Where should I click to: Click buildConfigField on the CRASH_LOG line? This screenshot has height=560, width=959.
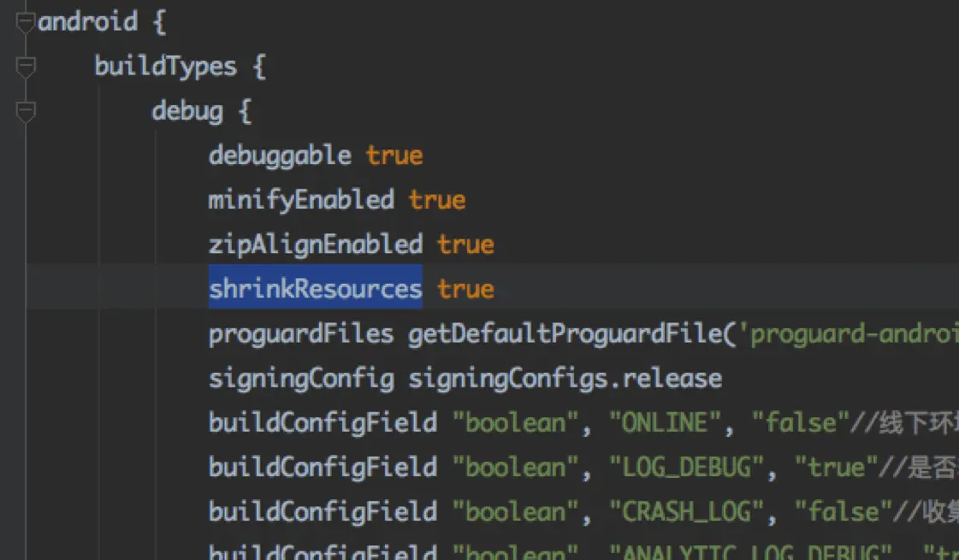[x=323, y=512]
